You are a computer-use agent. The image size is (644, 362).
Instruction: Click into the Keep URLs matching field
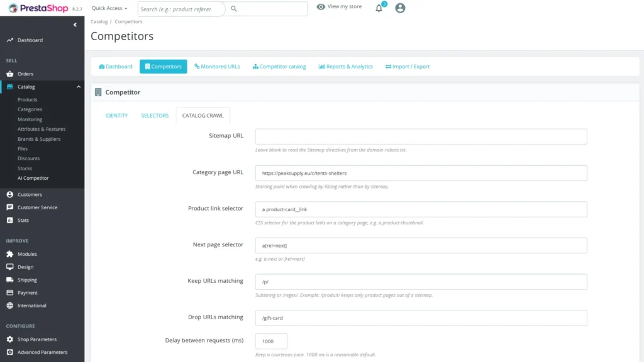click(x=421, y=282)
